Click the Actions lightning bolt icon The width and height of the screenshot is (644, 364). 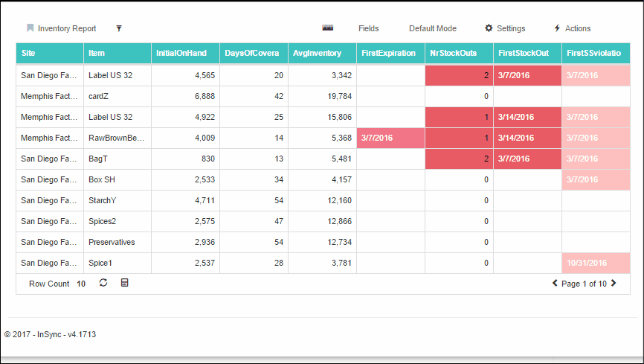coord(557,28)
